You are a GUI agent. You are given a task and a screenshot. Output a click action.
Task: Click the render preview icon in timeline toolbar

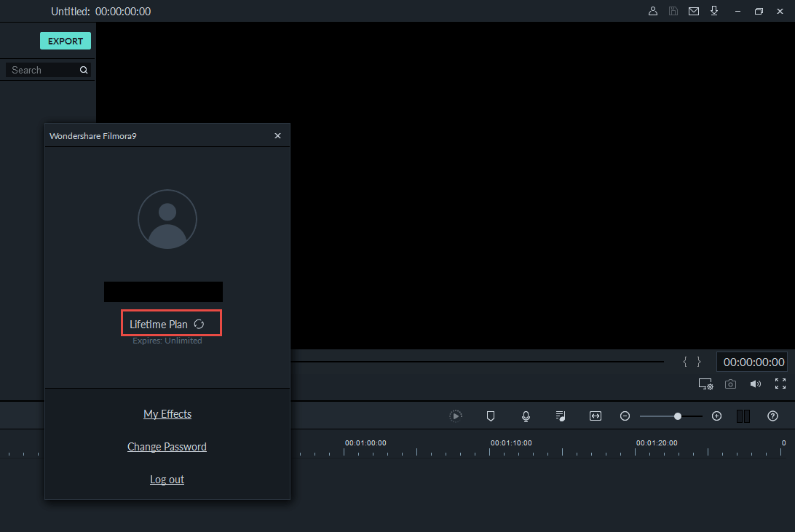(x=456, y=416)
